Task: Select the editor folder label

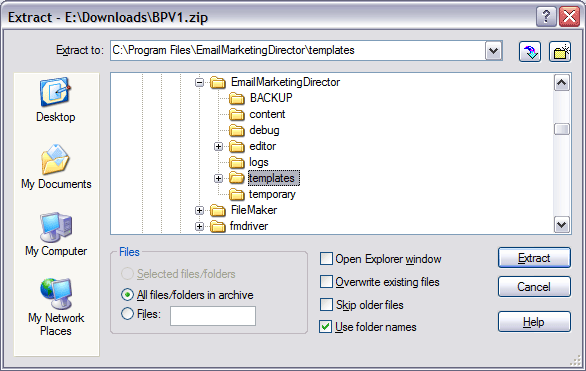Action: 262,146
